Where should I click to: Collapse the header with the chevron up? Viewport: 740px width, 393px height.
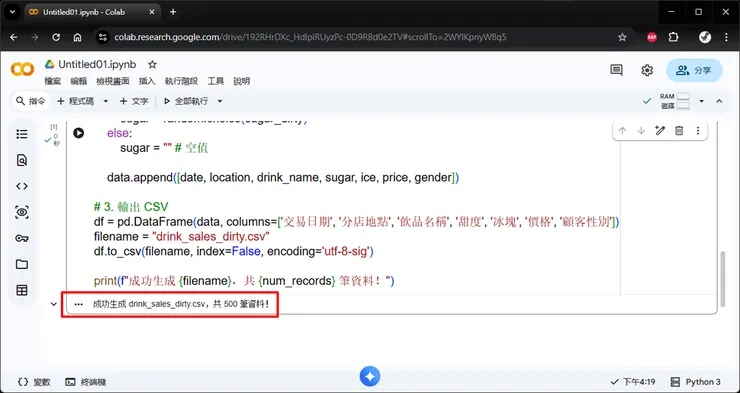719,101
